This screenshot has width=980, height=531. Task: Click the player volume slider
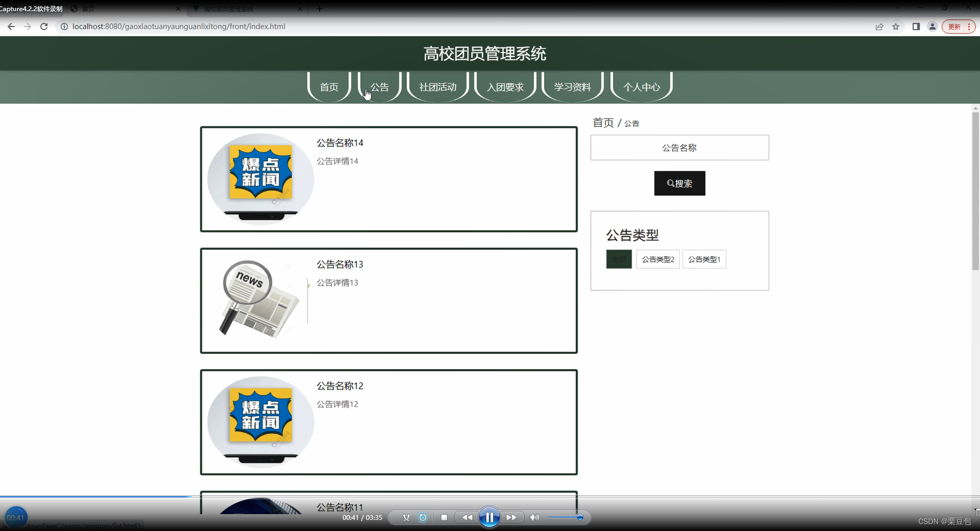(x=565, y=517)
